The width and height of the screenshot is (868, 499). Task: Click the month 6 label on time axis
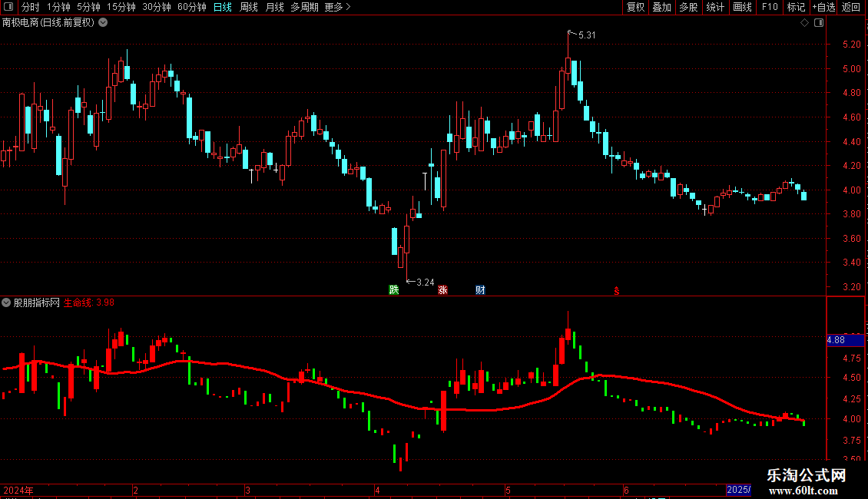(626, 490)
